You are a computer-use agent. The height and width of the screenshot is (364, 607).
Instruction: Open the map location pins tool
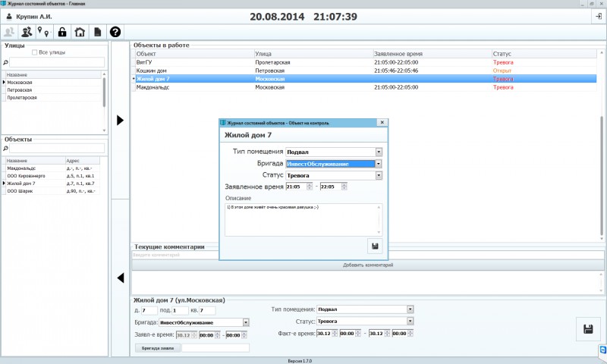[x=44, y=32]
